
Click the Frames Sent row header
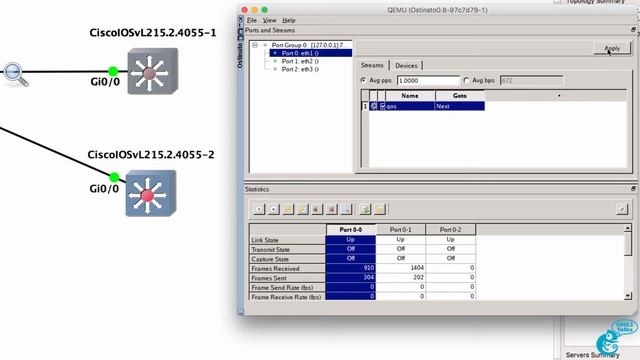coord(287,278)
